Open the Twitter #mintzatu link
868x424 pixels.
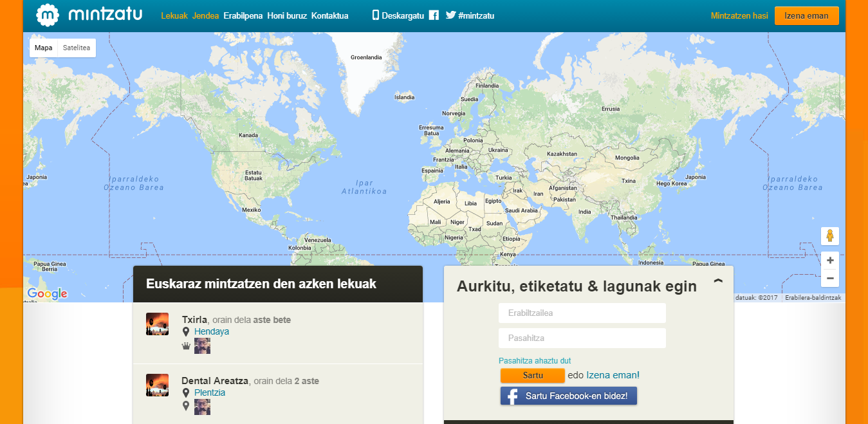point(470,16)
